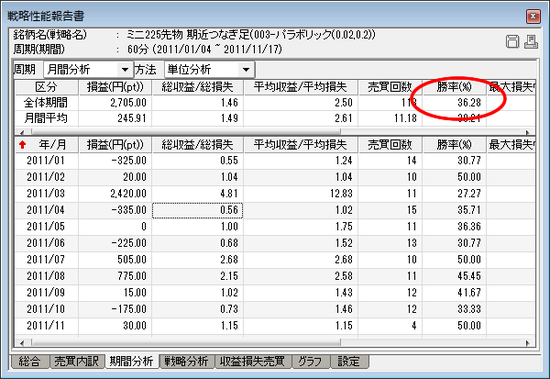Switch to the グラフ tab

point(310,361)
